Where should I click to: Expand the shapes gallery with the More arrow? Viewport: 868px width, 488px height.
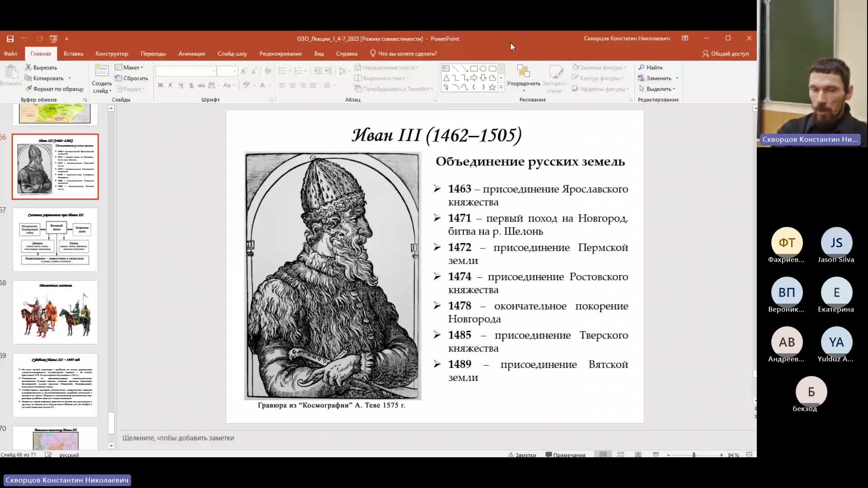pos(501,87)
